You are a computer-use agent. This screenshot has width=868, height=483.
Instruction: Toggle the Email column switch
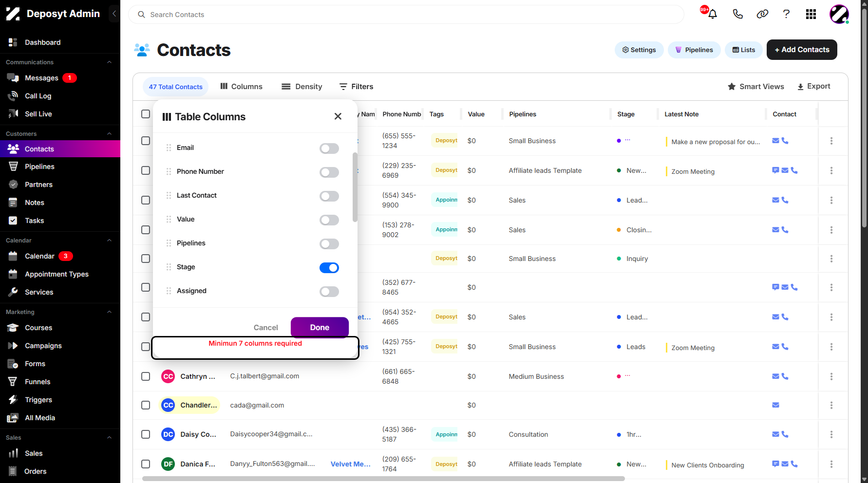[x=329, y=148]
